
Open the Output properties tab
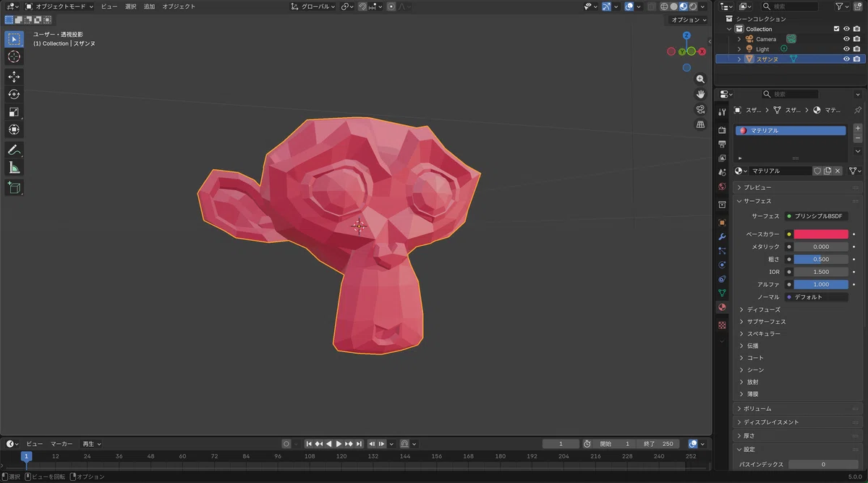722,144
